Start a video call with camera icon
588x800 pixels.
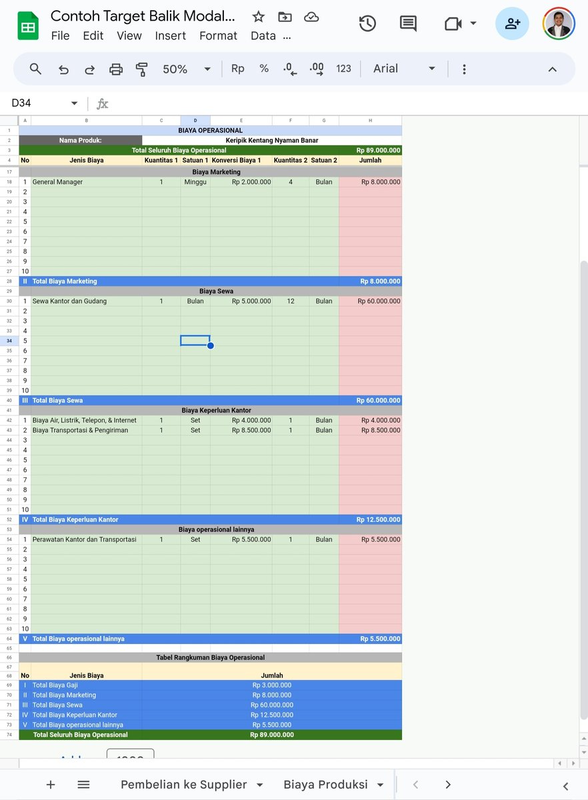click(x=453, y=23)
